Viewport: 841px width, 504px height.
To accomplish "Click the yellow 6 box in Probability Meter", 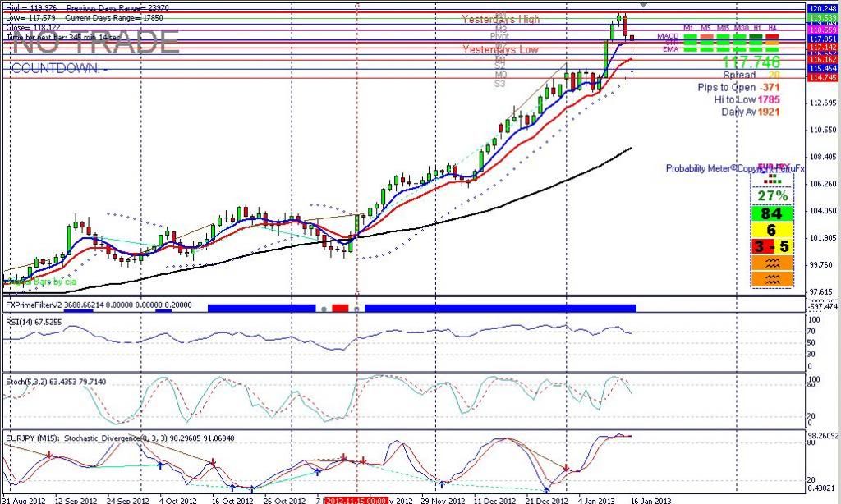I will 771,231.
